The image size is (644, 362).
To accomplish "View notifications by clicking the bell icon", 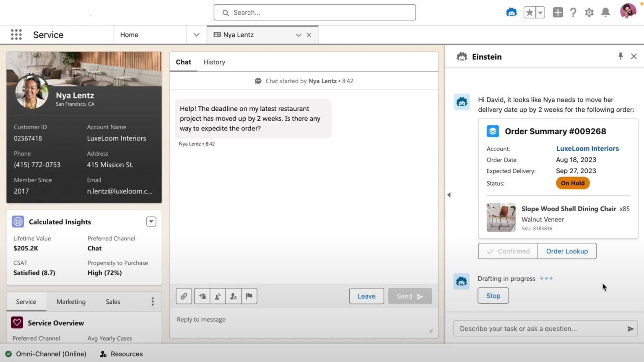I will point(605,12).
